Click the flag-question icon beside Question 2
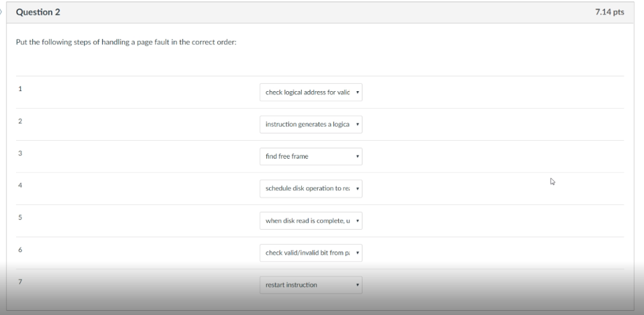Screen dimensions: 644x315 click(x=2, y=11)
